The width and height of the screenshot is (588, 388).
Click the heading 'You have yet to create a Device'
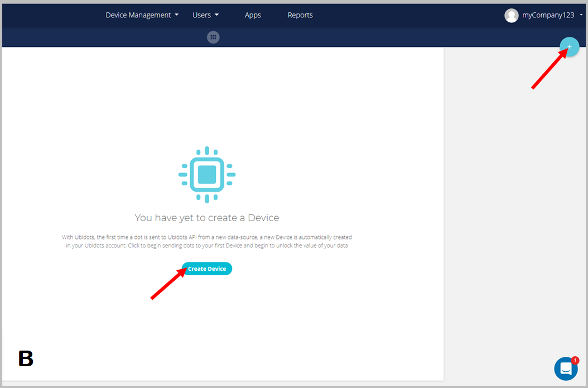tap(207, 218)
